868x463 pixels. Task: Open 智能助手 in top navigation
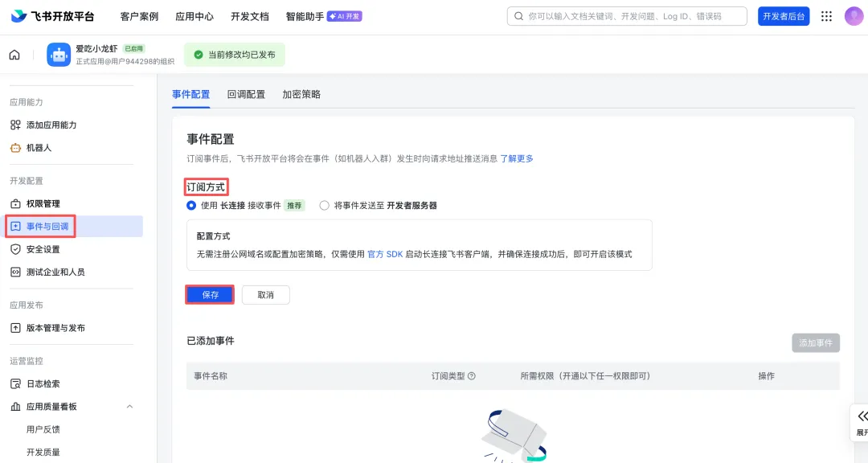tap(305, 16)
